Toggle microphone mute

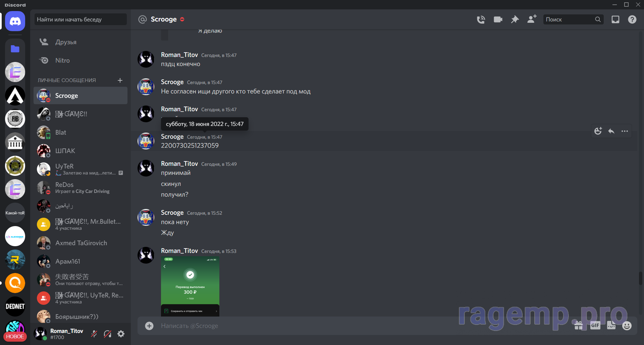tap(94, 334)
